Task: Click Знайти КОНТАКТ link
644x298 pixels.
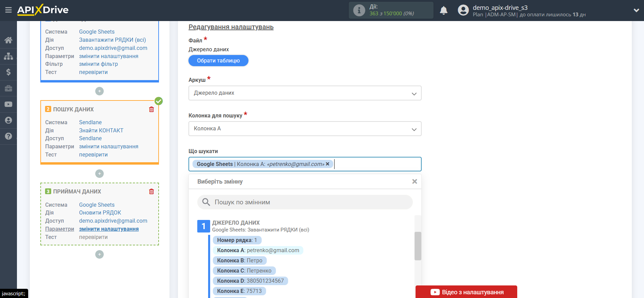Action: (x=101, y=130)
